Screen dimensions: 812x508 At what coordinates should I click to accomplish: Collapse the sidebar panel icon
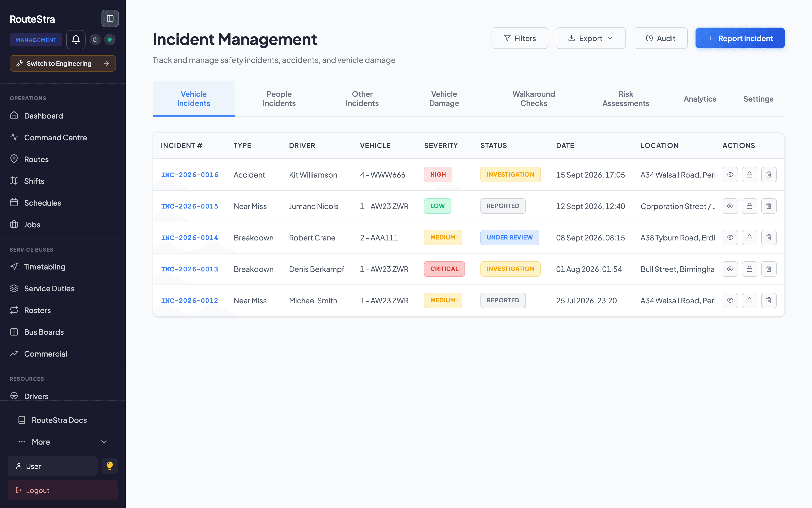110,18
